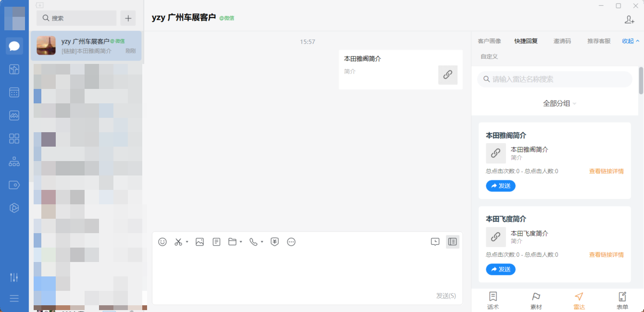Screen dimensions: 644x312
Task: Send the 本田雅阁简介 radar link
Action: (501, 186)
